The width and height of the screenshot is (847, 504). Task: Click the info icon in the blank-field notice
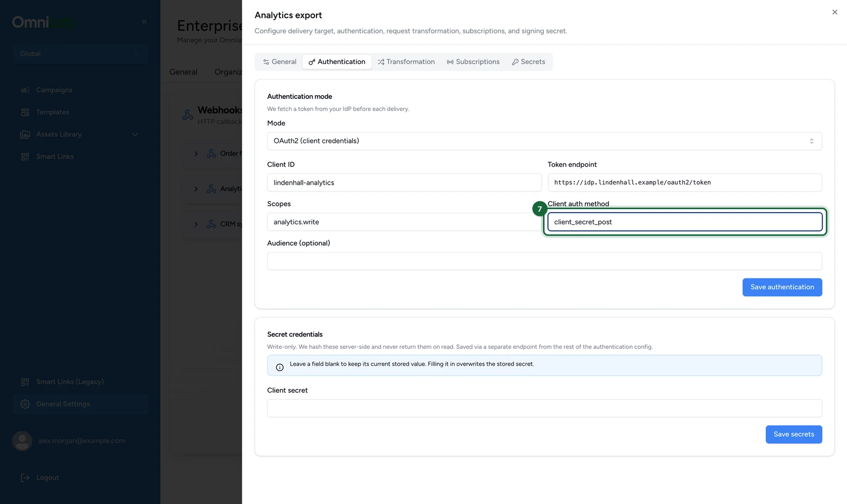(x=280, y=367)
